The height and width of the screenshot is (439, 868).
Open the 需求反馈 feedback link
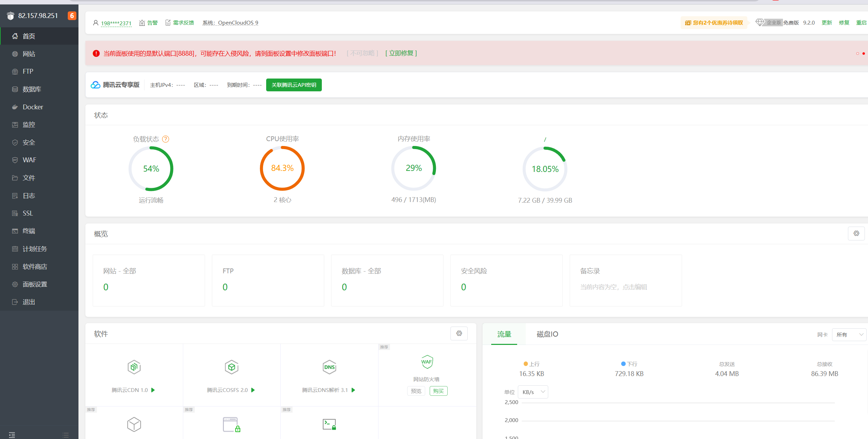pyautogui.click(x=179, y=23)
